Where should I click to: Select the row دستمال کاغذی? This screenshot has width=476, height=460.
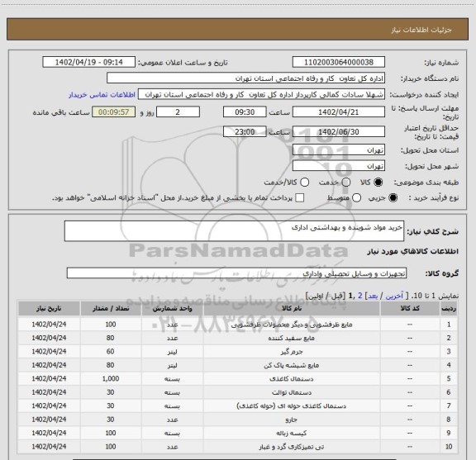point(237,379)
